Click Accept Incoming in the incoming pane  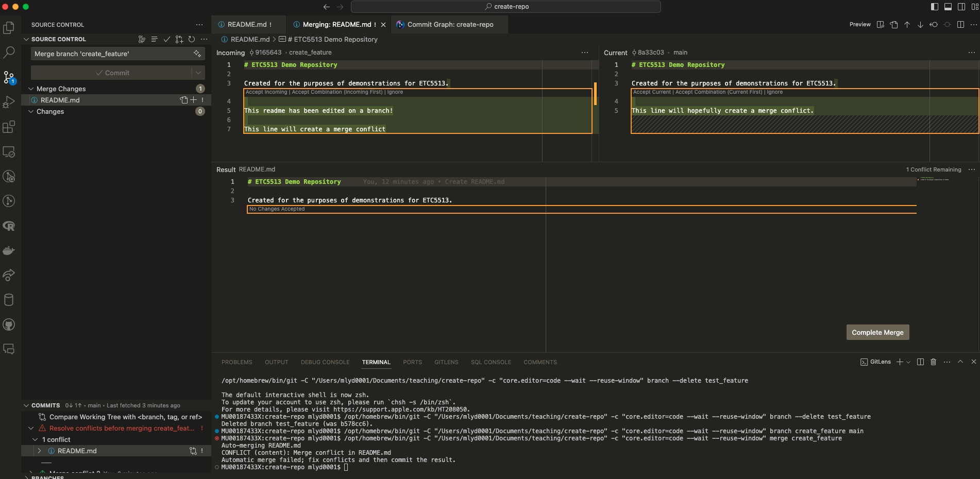[266, 92]
